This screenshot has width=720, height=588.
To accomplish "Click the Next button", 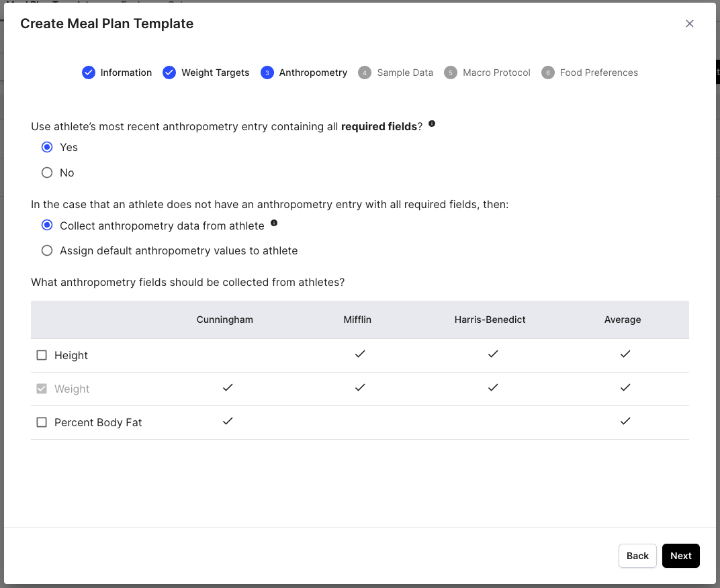I will [x=680, y=556].
